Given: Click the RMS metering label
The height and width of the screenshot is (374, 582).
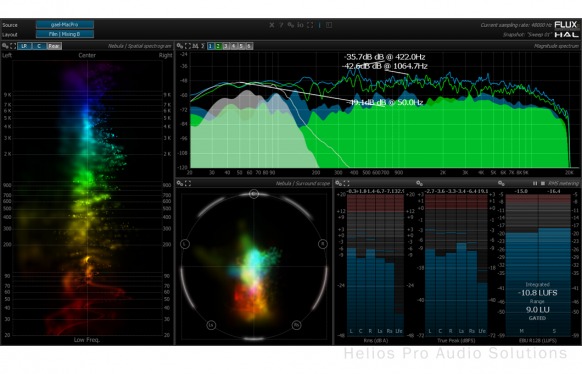Looking at the screenshot, I should (x=563, y=183).
